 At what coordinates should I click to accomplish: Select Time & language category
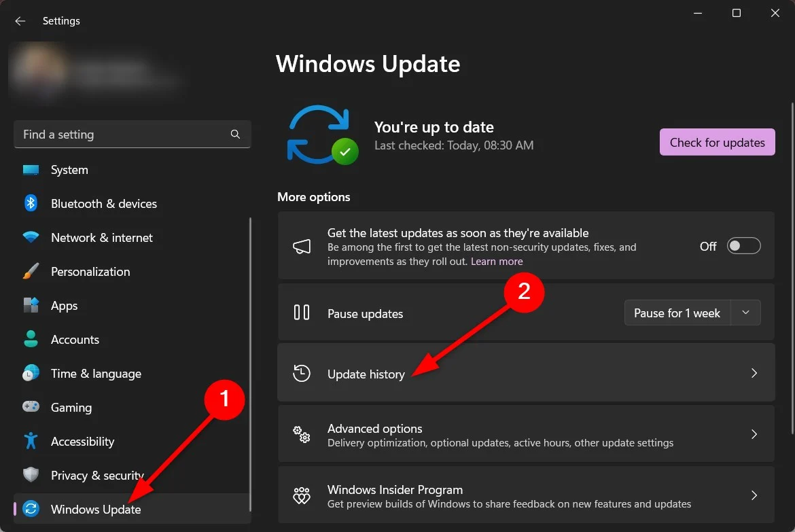[132, 373]
